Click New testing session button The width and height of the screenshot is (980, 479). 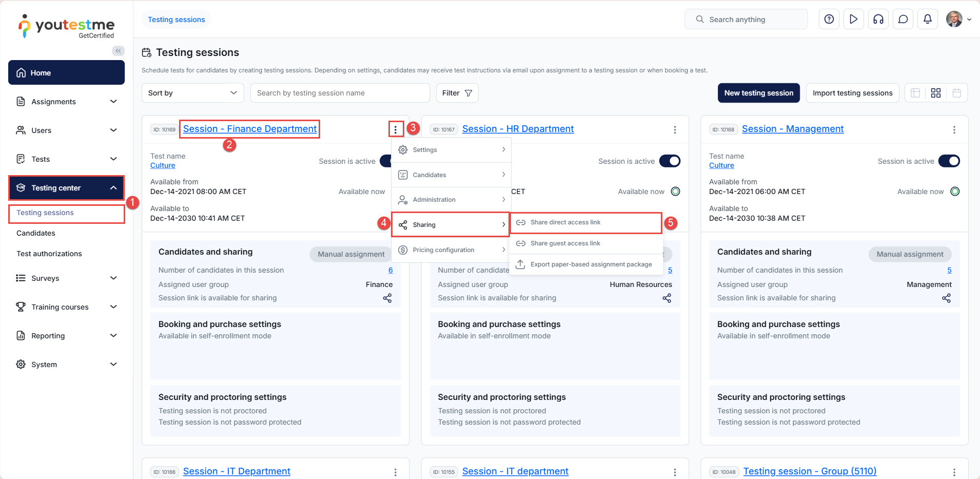758,93
